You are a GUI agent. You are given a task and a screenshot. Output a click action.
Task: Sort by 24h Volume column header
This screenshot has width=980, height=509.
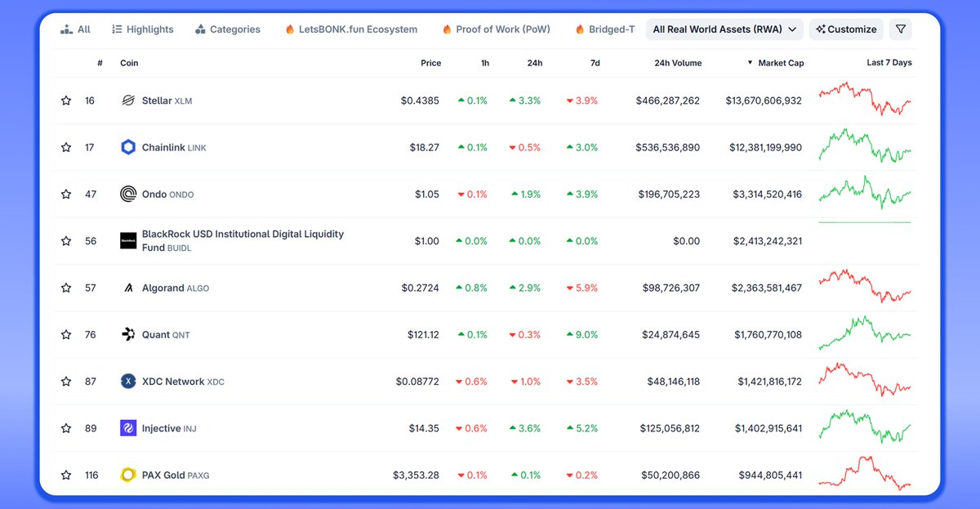[x=678, y=63]
